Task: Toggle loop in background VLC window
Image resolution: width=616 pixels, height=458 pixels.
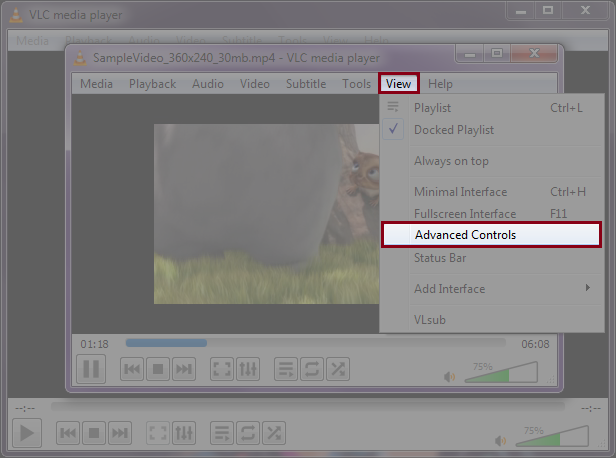Action: (248, 433)
